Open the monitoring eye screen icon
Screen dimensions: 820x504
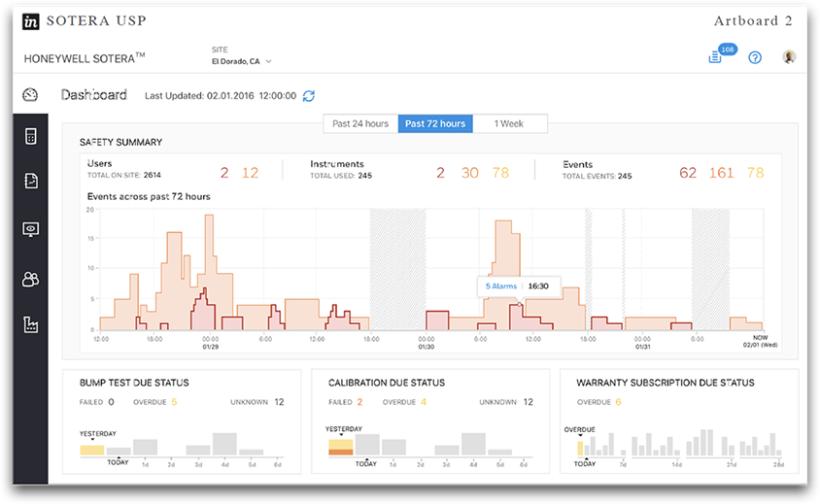click(x=30, y=229)
